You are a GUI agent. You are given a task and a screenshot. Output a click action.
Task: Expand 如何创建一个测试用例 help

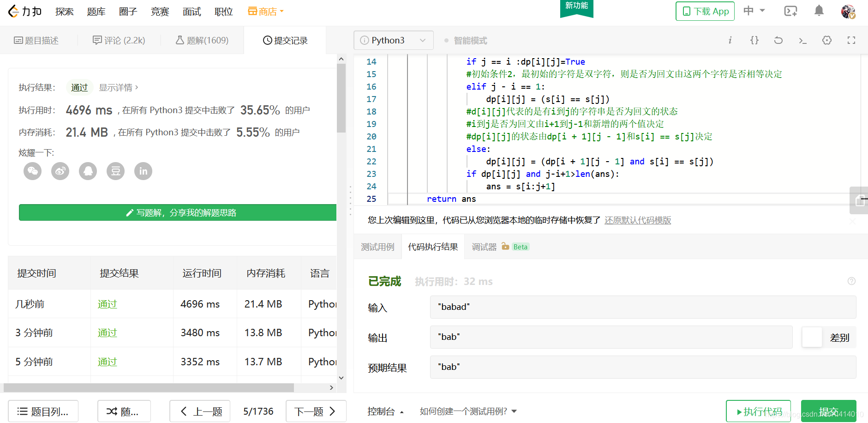pos(468,411)
